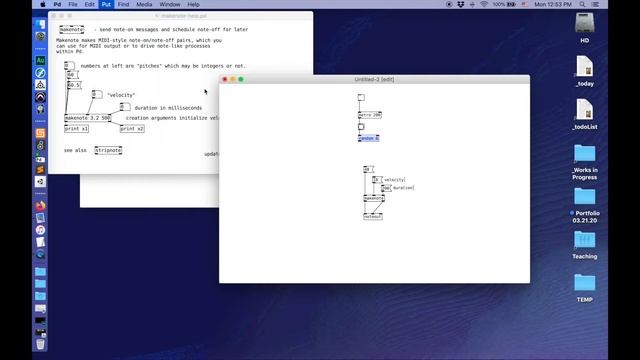Viewport: 640px width, 360px height.
Task: Select the noteout object box
Action: coord(373,216)
